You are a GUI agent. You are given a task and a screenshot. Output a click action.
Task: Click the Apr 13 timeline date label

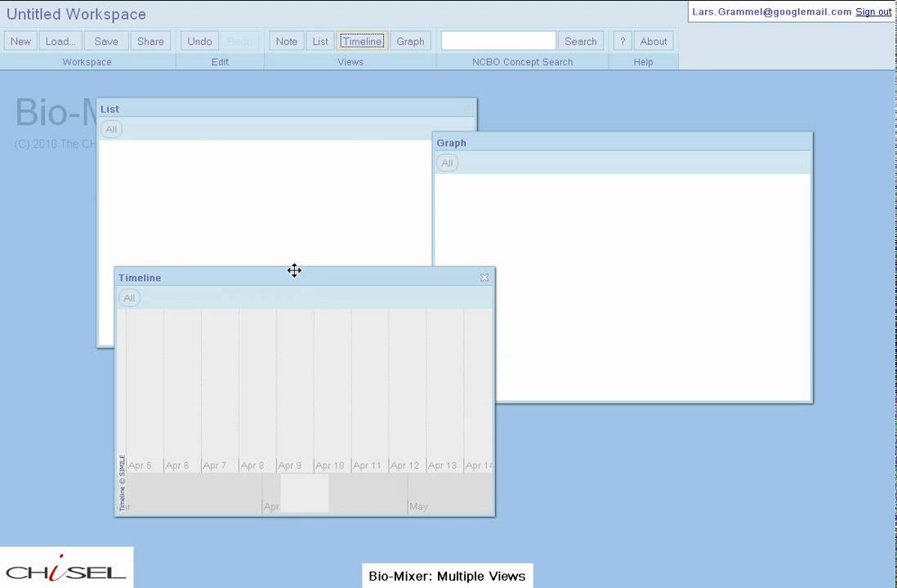443,465
